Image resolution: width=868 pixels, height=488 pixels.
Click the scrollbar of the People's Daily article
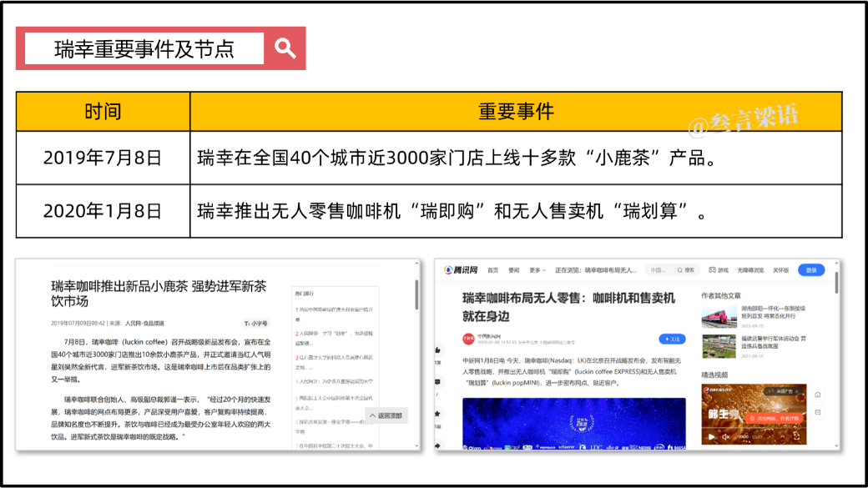pyautogui.click(x=416, y=295)
